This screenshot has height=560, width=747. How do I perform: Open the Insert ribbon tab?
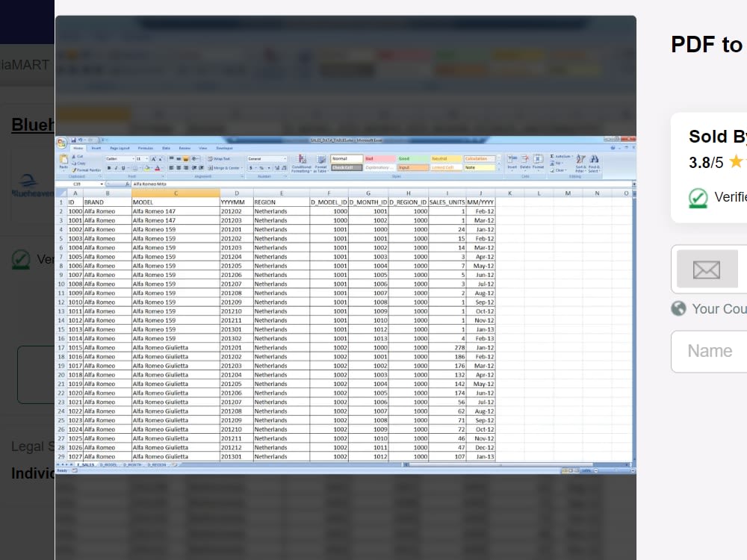click(x=96, y=148)
